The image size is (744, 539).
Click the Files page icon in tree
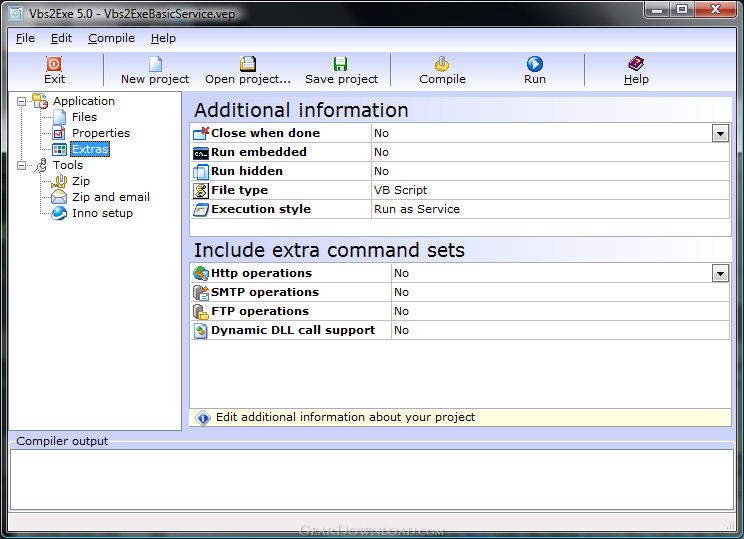[x=60, y=117]
